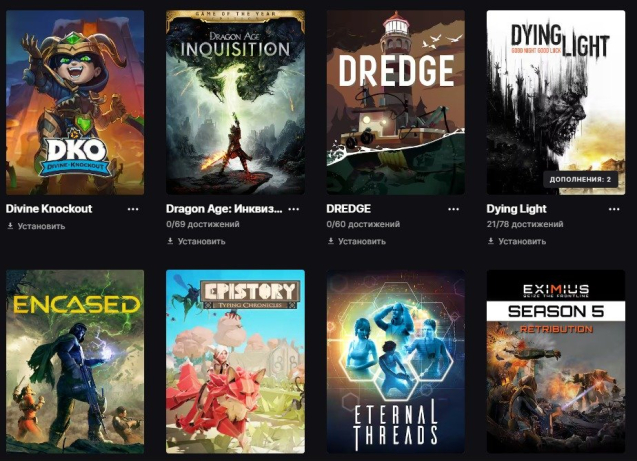Click download icon under Dragon Age
This screenshot has width=637, height=461.
pyautogui.click(x=170, y=241)
